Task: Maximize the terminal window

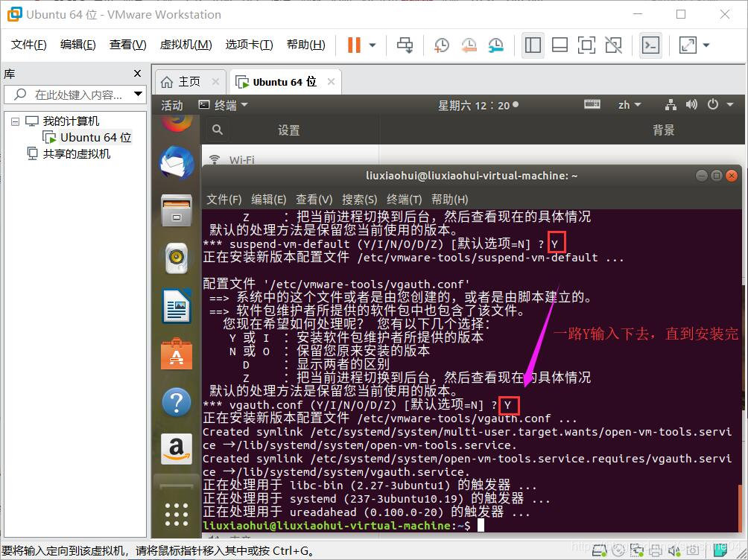Action: coord(717,176)
